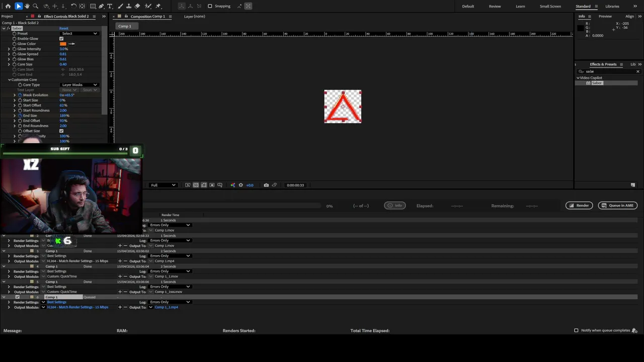Toggle stopwatch for Mask Evolution
The image size is (644, 362).
(x=20, y=95)
